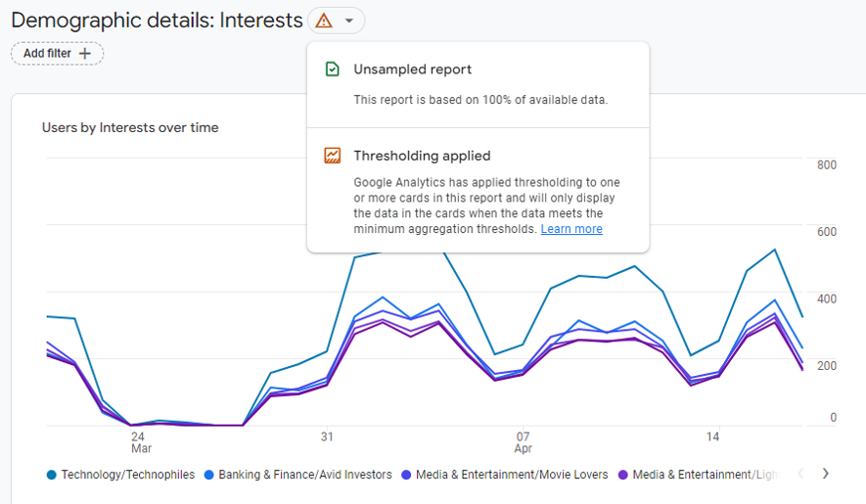
Task: Click the 24 Mar date axis label
Action: [140, 442]
